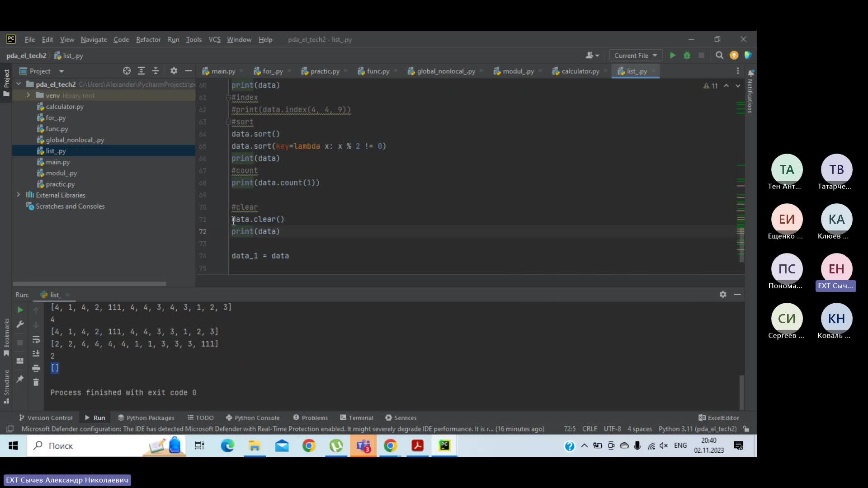
Task: Hide the Run tool window
Action: tap(737, 294)
